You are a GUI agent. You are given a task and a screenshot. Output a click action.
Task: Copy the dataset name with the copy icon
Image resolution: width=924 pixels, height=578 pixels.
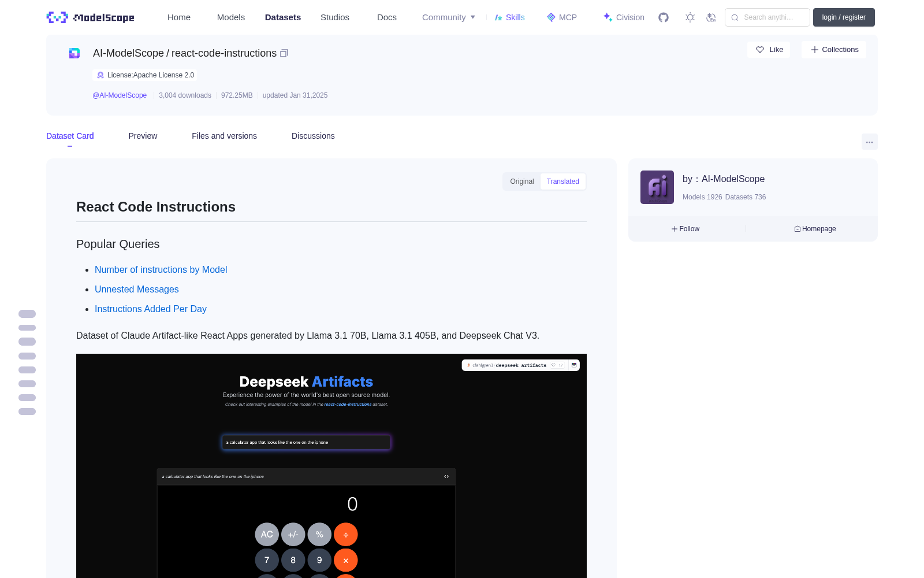(284, 54)
